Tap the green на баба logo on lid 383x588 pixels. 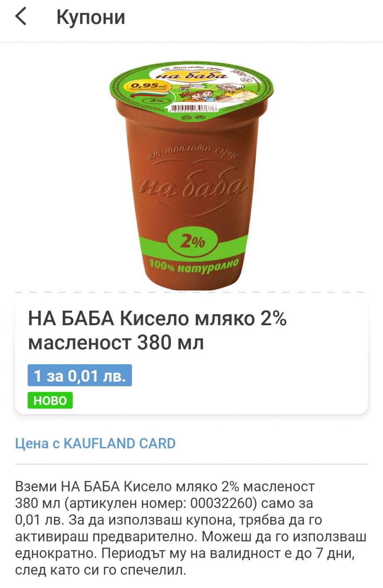pos(192,74)
